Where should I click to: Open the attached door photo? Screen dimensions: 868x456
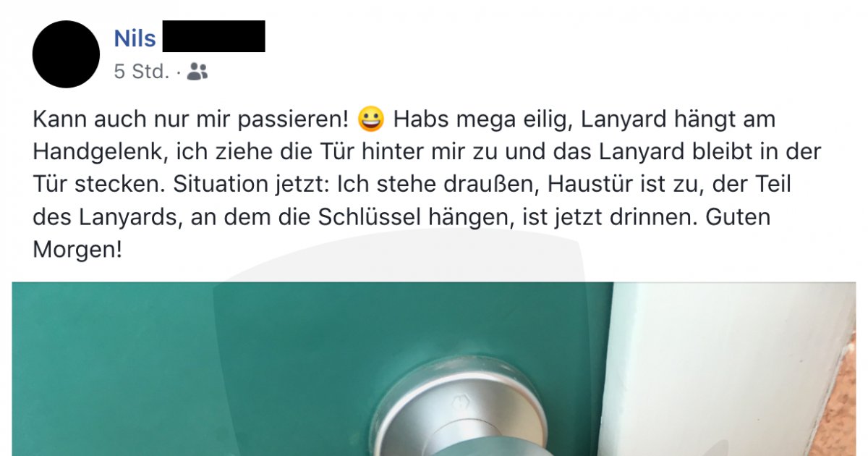(x=434, y=369)
